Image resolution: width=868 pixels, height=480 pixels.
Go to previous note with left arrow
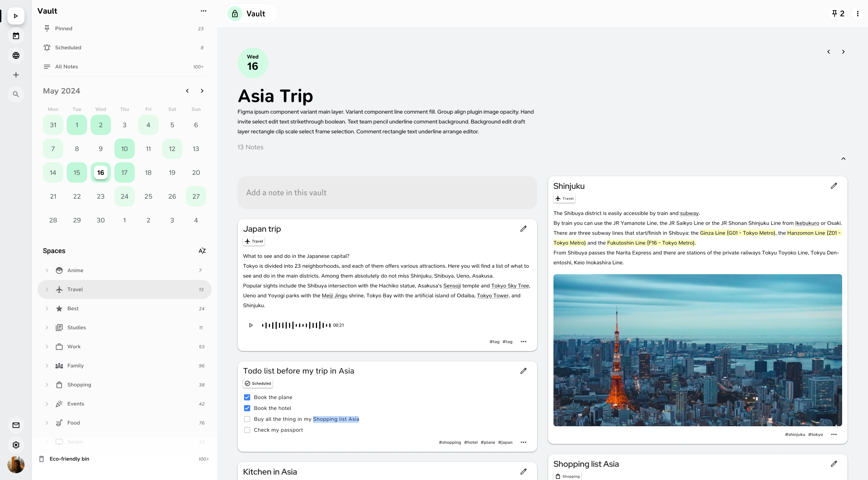click(829, 52)
